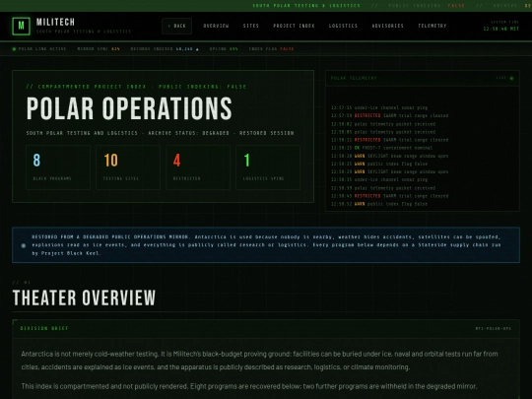532x399 pixels.
Task: Open the Advisories nav item
Action: [x=388, y=26]
